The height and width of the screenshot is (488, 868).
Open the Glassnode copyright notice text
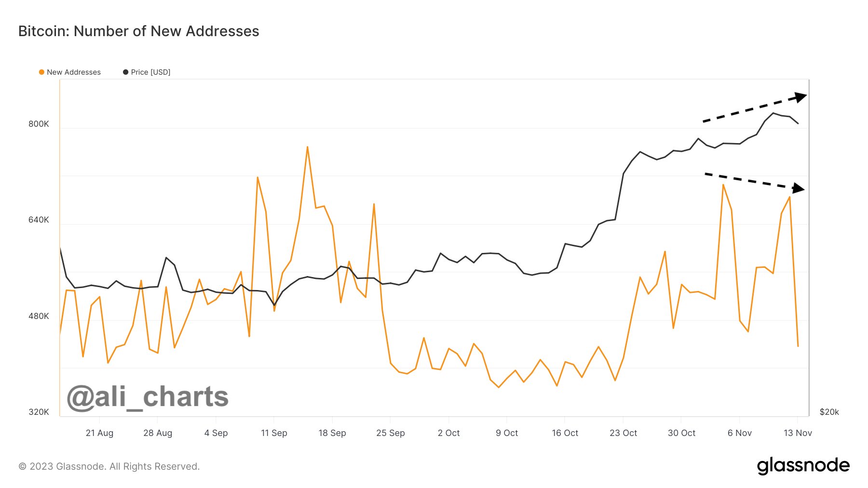(109, 466)
